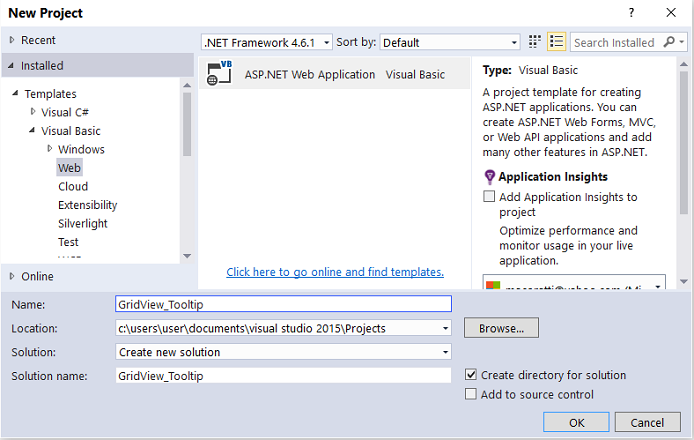The height and width of the screenshot is (440, 694).
Task: Click the tree scrollbar down arrow
Action: pos(187,256)
